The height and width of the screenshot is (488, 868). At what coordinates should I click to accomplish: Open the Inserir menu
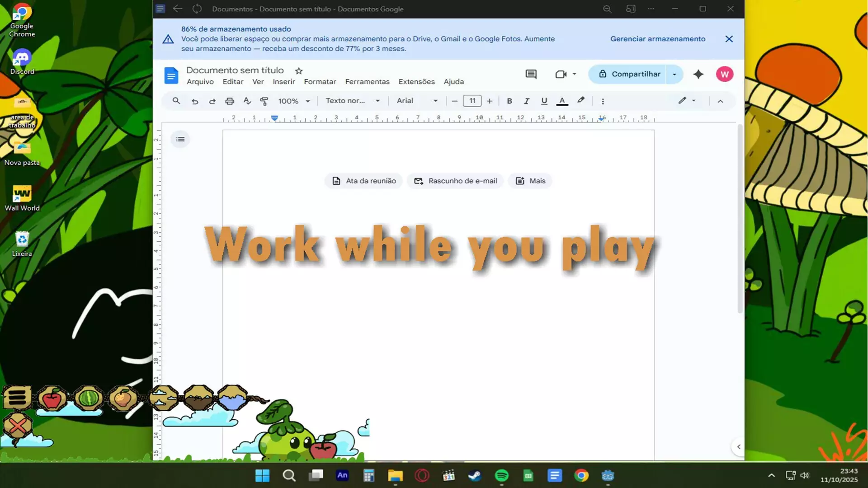coord(283,81)
